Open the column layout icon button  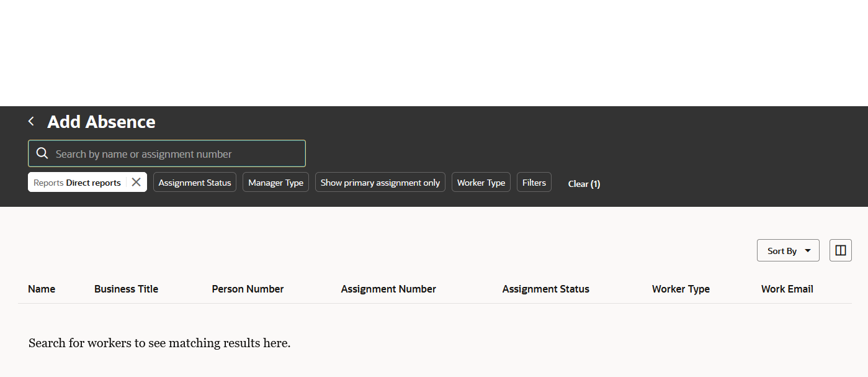point(841,250)
